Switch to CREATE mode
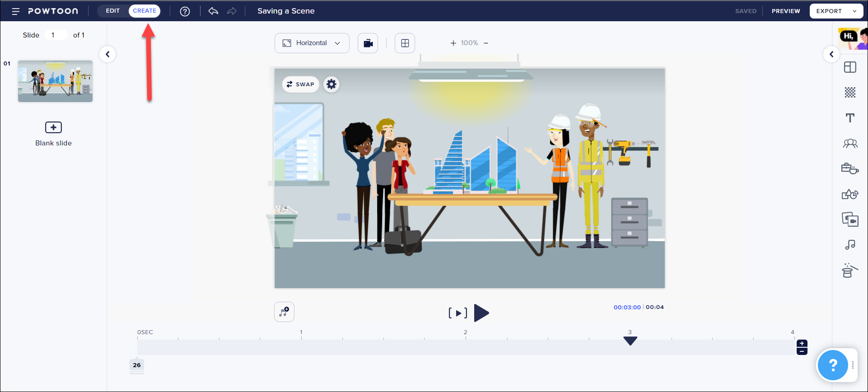 click(x=145, y=11)
